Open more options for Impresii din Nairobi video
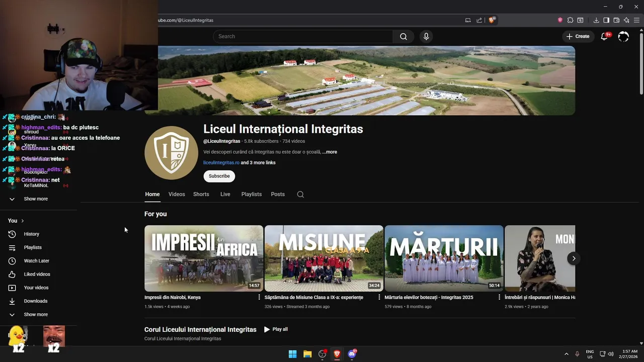Viewport: 644px width, 362px height. click(x=259, y=297)
